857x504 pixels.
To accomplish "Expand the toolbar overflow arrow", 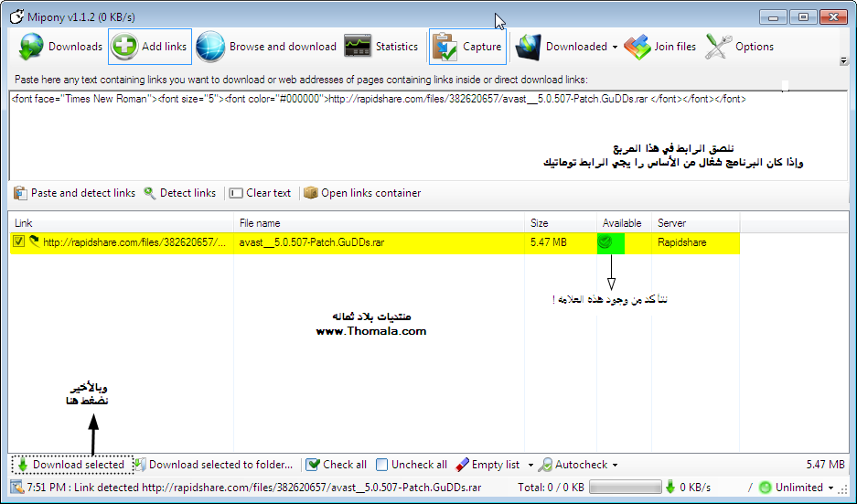I will [843, 60].
